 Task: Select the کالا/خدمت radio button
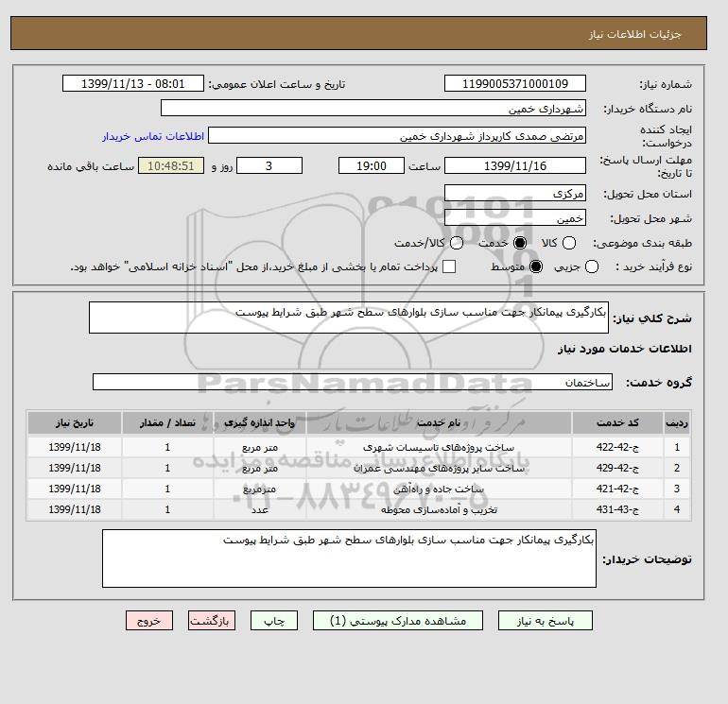click(457, 243)
